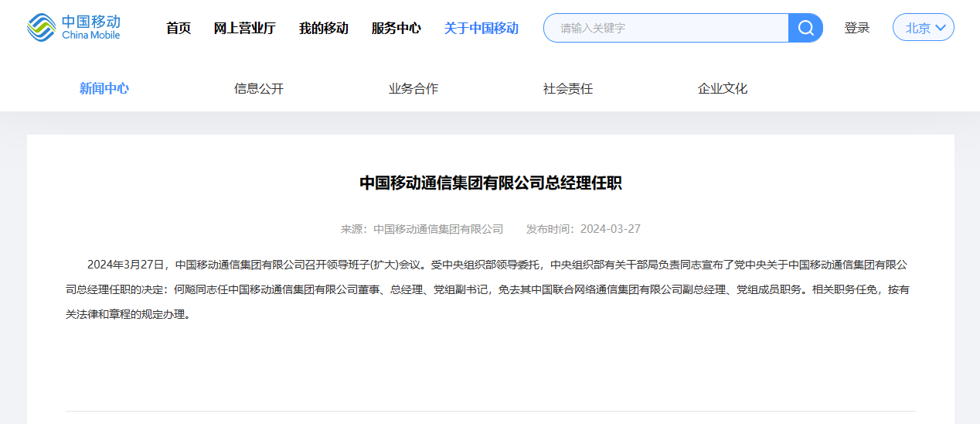
Task: Focus the 请输入关键字 search field
Action: 666,28
